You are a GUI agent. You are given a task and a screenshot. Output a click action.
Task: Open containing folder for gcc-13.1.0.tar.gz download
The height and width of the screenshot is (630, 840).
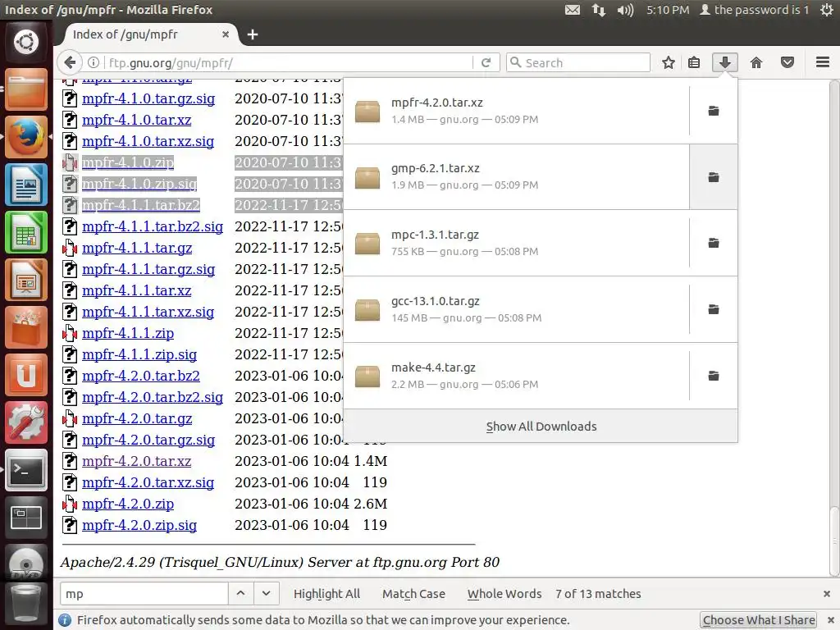713,309
